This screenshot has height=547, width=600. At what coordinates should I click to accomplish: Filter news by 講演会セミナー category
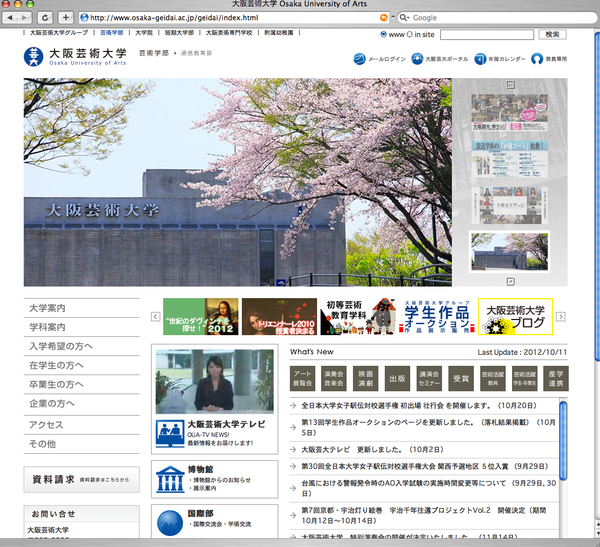click(x=429, y=378)
